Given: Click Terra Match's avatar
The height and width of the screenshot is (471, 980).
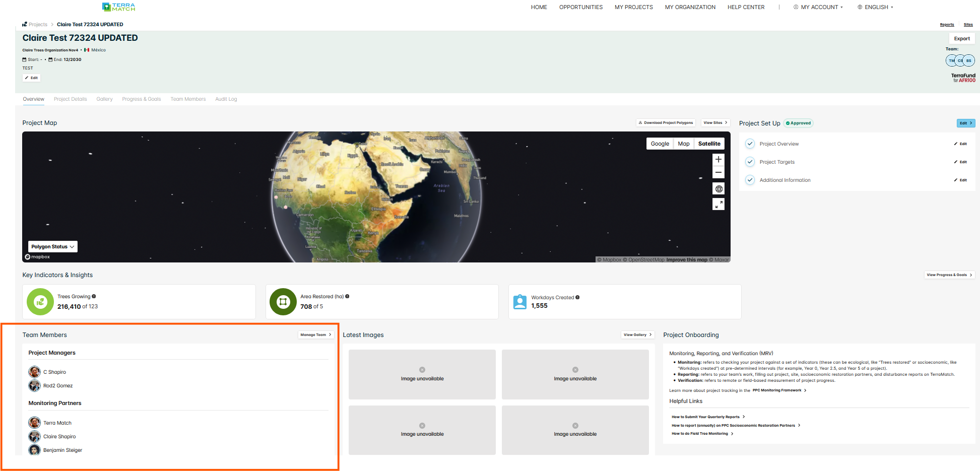Looking at the screenshot, I should tap(34, 423).
